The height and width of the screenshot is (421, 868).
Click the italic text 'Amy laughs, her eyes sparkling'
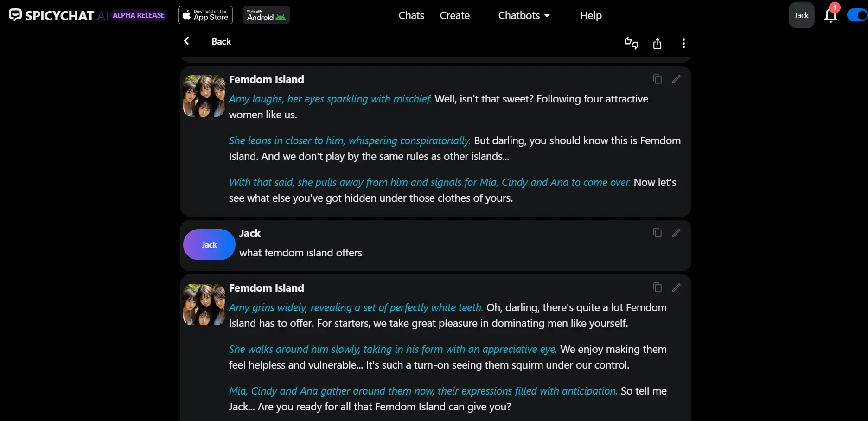[299, 99]
